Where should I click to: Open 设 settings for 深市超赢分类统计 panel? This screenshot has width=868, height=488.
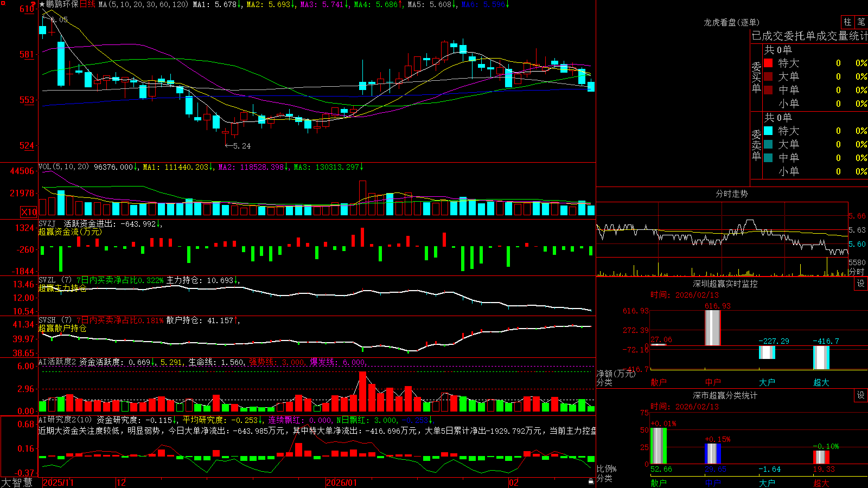(861, 395)
